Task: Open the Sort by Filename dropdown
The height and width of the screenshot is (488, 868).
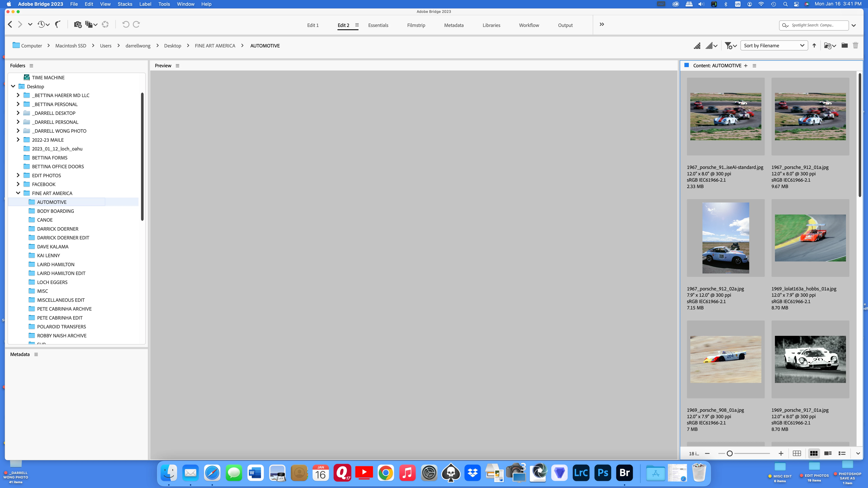Action: click(x=774, y=45)
